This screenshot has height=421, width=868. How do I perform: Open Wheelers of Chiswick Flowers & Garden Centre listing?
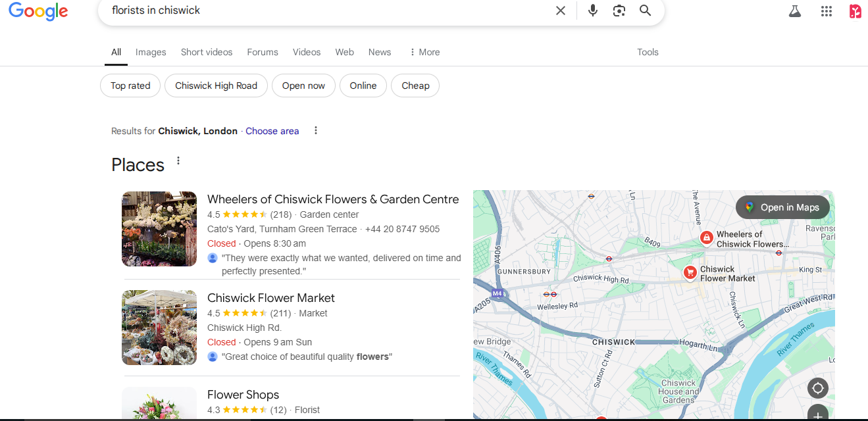click(x=333, y=199)
